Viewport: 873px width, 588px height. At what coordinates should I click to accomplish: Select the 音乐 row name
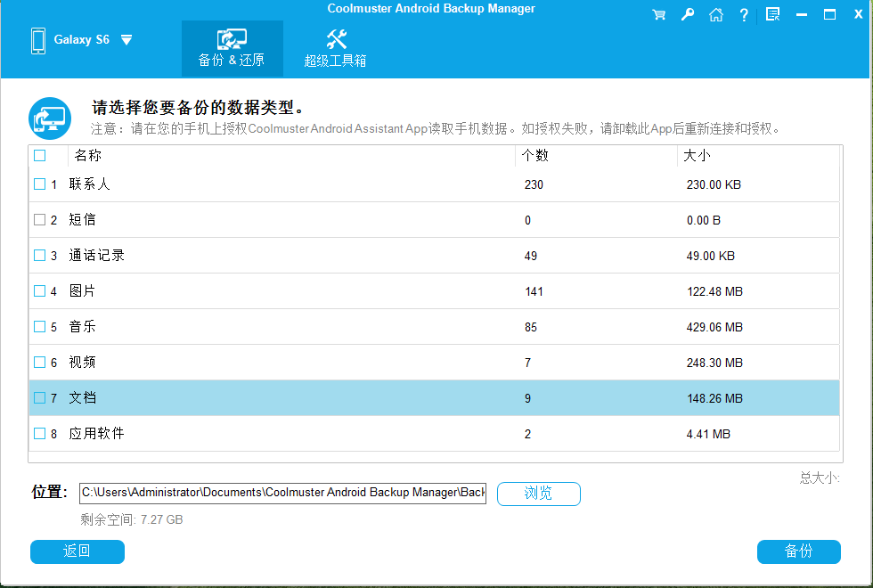coord(82,327)
